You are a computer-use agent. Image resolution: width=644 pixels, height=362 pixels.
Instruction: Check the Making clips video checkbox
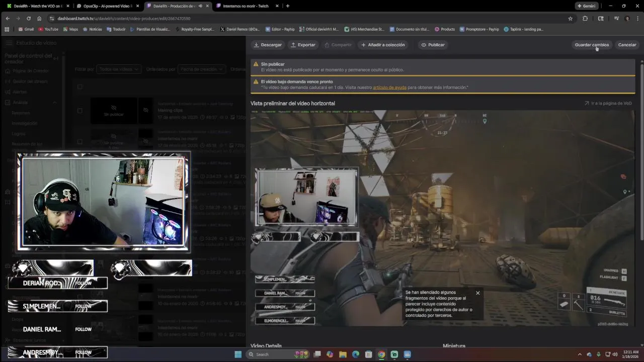click(79, 111)
